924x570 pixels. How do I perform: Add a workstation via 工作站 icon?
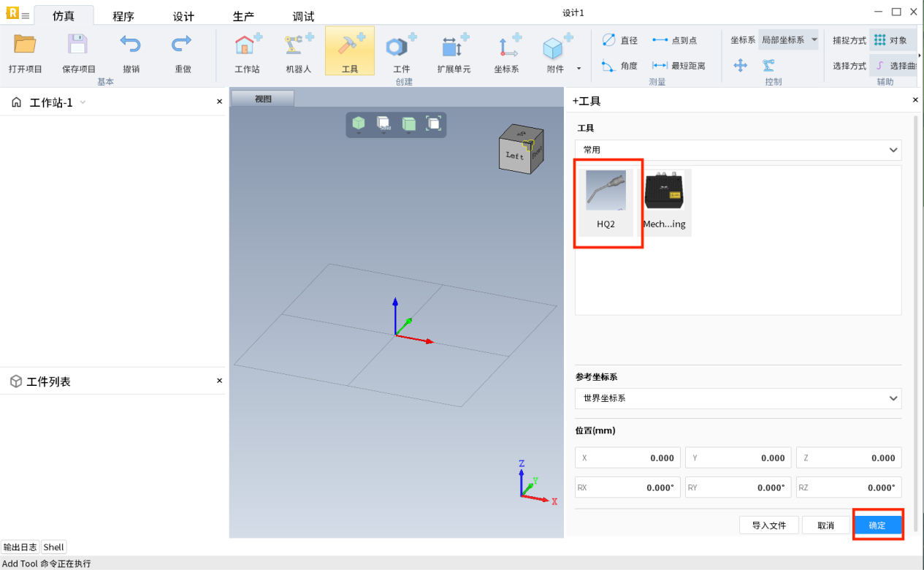click(x=248, y=47)
